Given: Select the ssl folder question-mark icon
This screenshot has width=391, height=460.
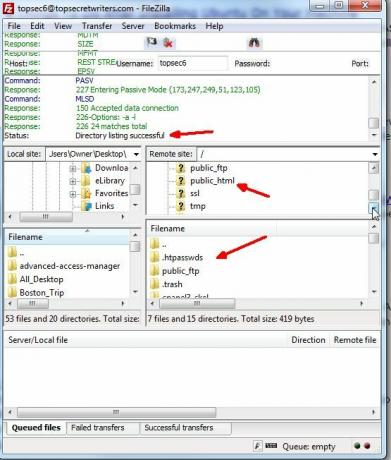Looking at the screenshot, I should click(180, 193).
